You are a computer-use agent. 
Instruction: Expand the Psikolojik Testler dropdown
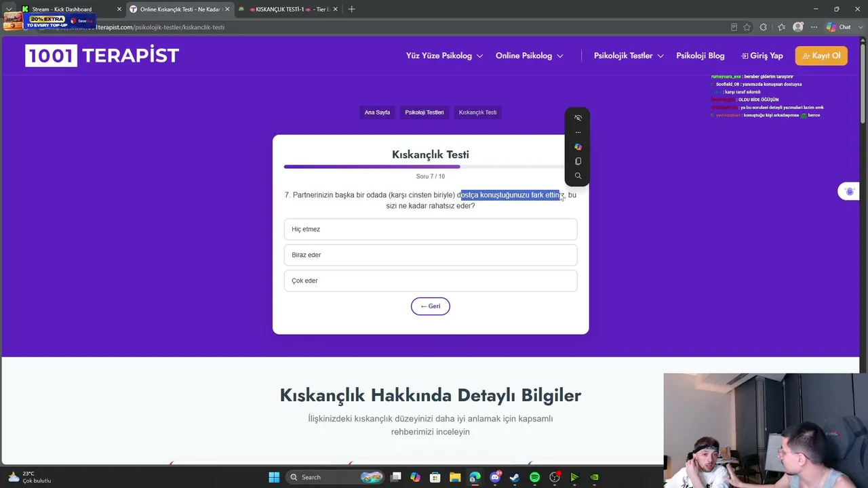click(629, 56)
